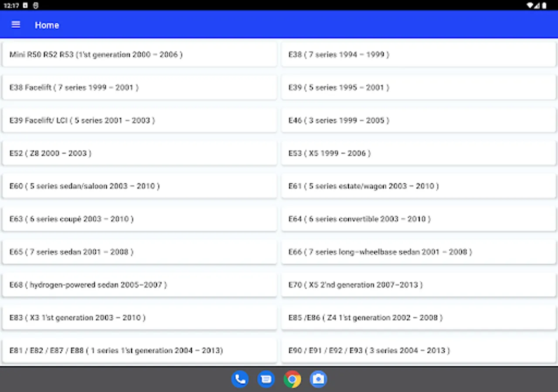Viewport: 558px width, 392px height.
Task: Choose E83 X3 1'st generation entry
Action: click(x=139, y=318)
